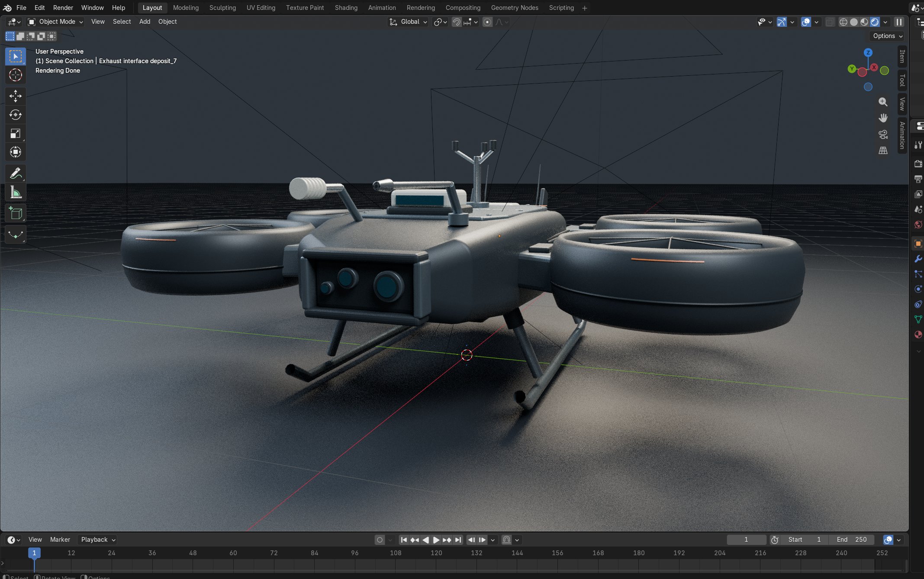Click the current frame number field
Viewport: 924px width, 579px height.
[746, 540]
